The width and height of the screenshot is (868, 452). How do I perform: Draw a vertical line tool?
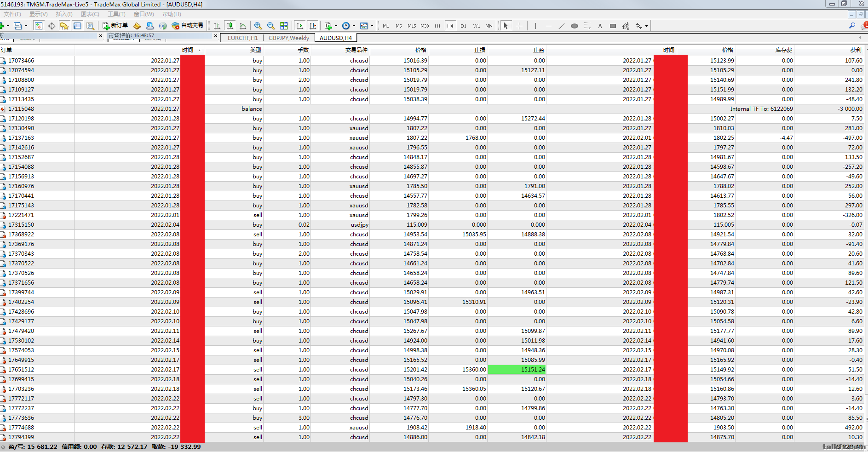[x=535, y=26]
